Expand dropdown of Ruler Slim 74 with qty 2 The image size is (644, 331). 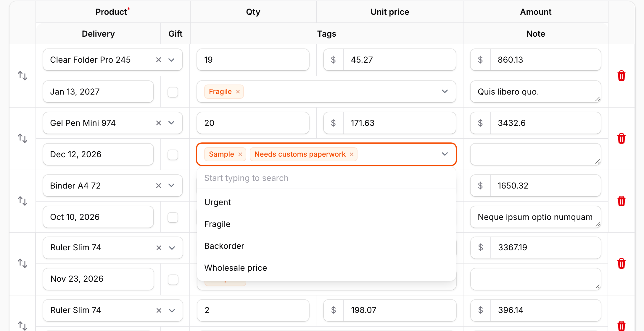point(172,310)
